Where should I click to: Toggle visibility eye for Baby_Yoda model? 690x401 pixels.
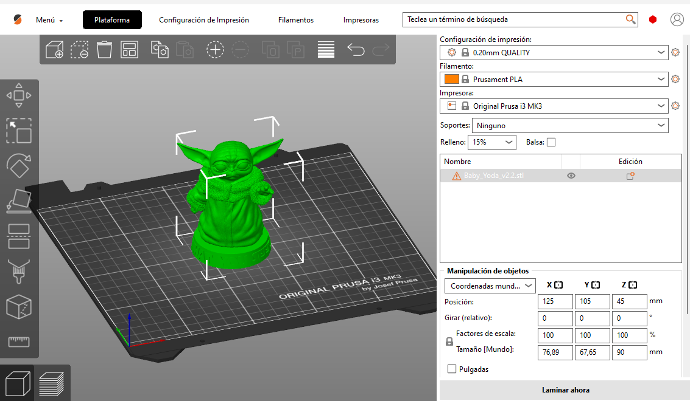pos(571,175)
